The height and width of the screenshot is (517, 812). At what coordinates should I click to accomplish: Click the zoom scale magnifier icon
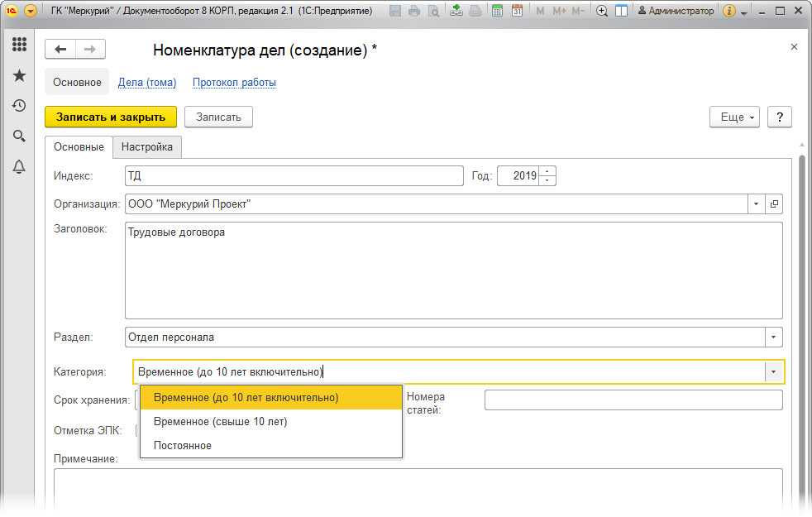point(602,12)
